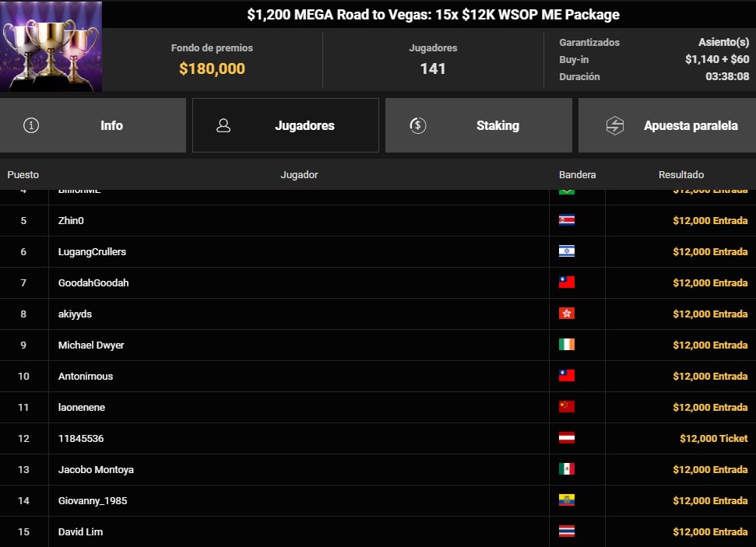Select player LugangCrullers
The image size is (756, 547).
pos(92,252)
